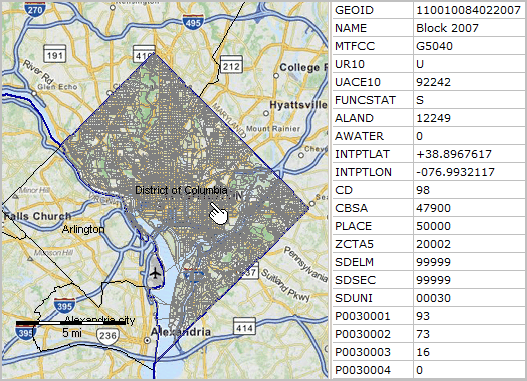Viewport: 527px width, 381px height.
Task: Click the airport airplane icon
Action: [x=155, y=273]
